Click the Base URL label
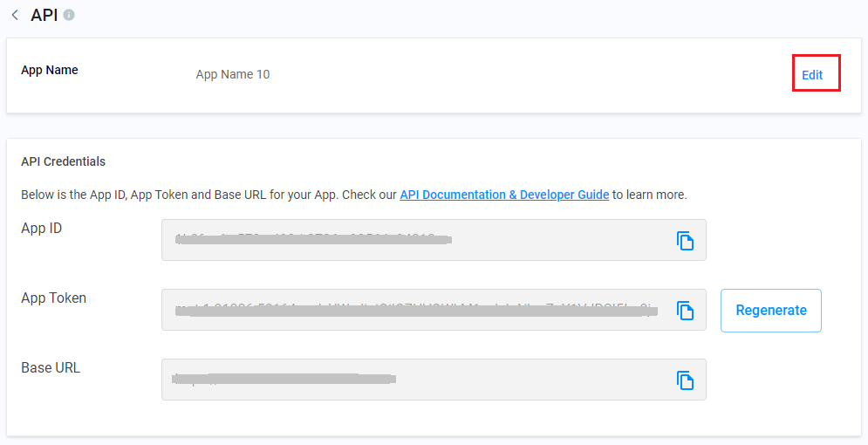Screen dimensions: 868x445 click(51, 368)
